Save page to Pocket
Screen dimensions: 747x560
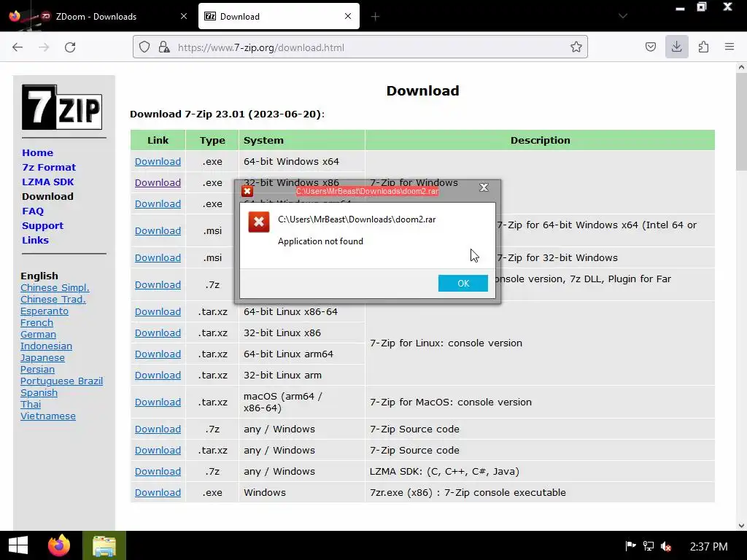pyautogui.click(x=650, y=47)
